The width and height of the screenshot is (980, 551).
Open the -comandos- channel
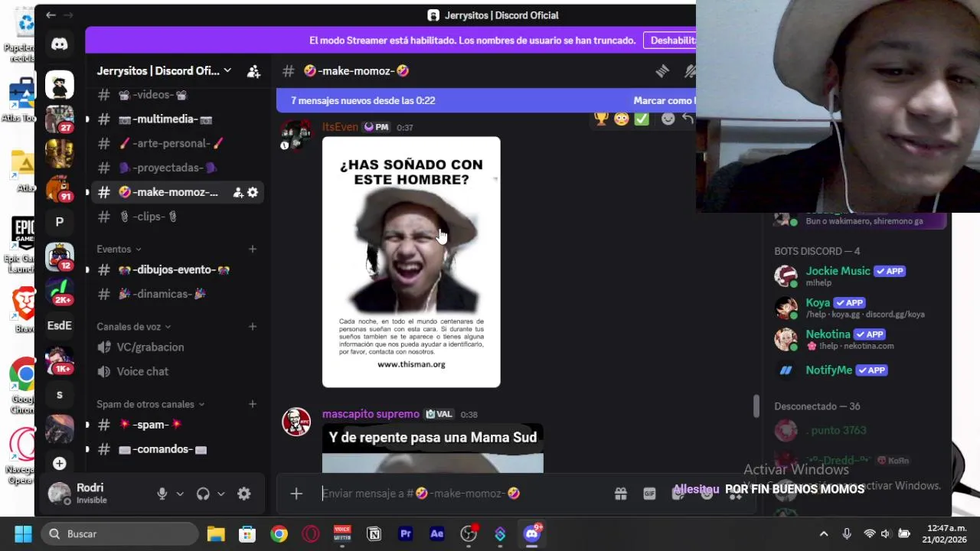tap(177, 449)
